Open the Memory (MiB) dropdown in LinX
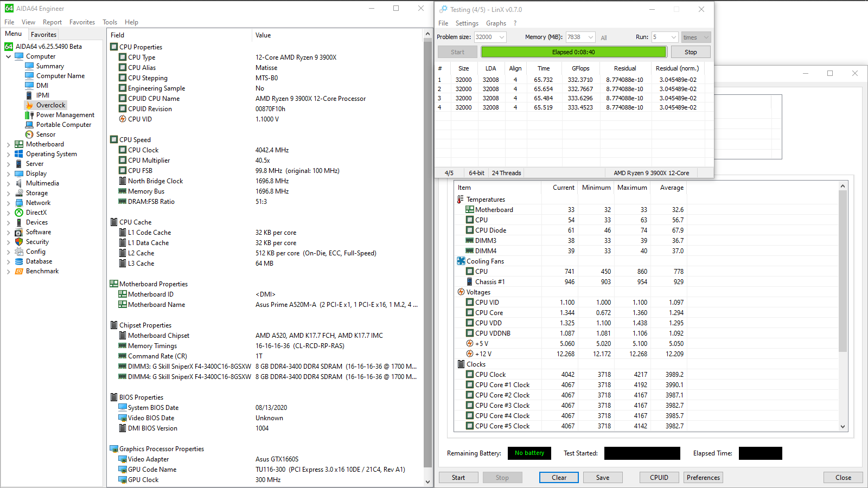 591,37
